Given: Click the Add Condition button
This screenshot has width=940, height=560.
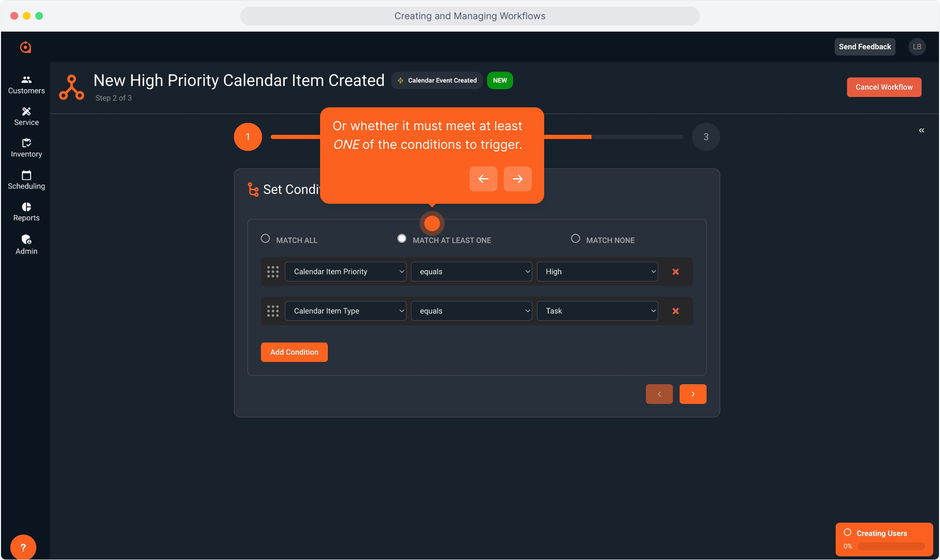Looking at the screenshot, I should tap(294, 352).
